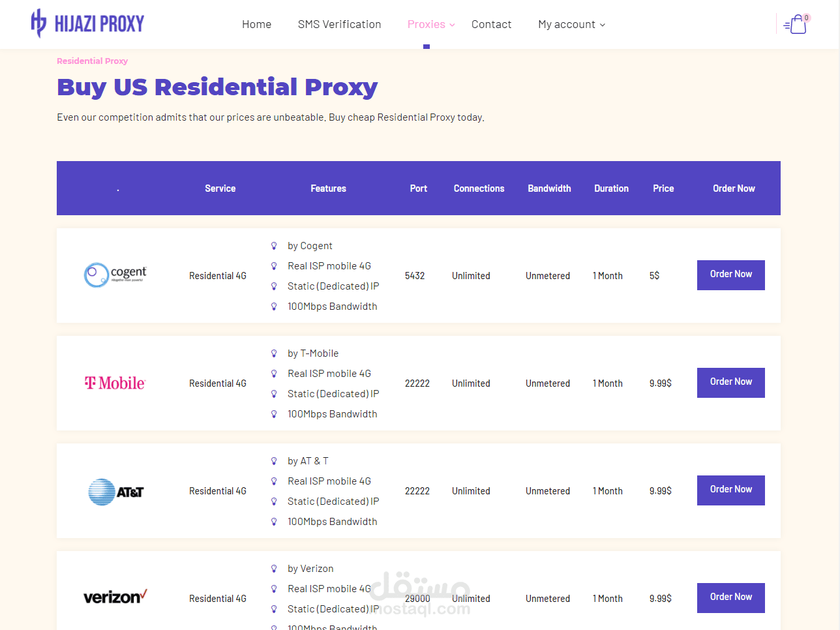Click the Verizon provider logo
Screen dimensions: 840x630
pyautogui.click(x=115, y=597)
